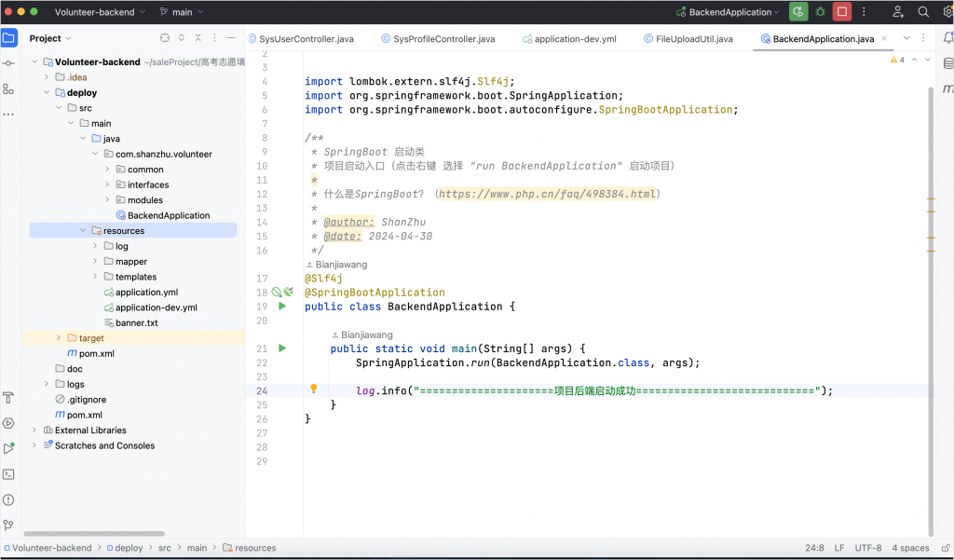Open the Problems tool window
This screenshot has width=954, height=560.
pyautogui.click(x=8, y=499)
